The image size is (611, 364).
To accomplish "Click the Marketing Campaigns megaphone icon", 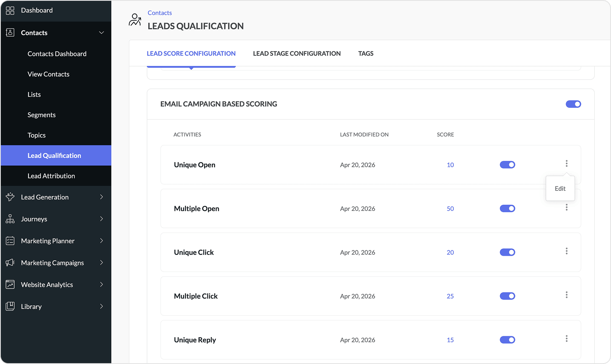I will [10, 263].
